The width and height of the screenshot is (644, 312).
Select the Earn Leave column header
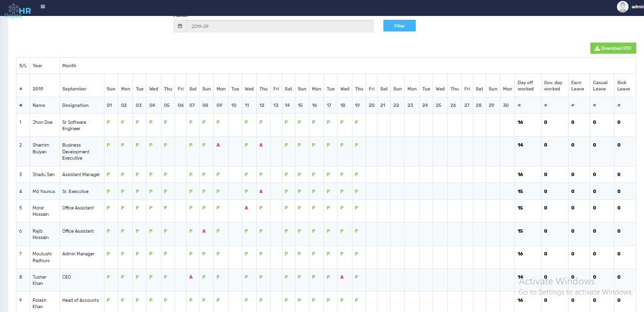tap(577, 86)
